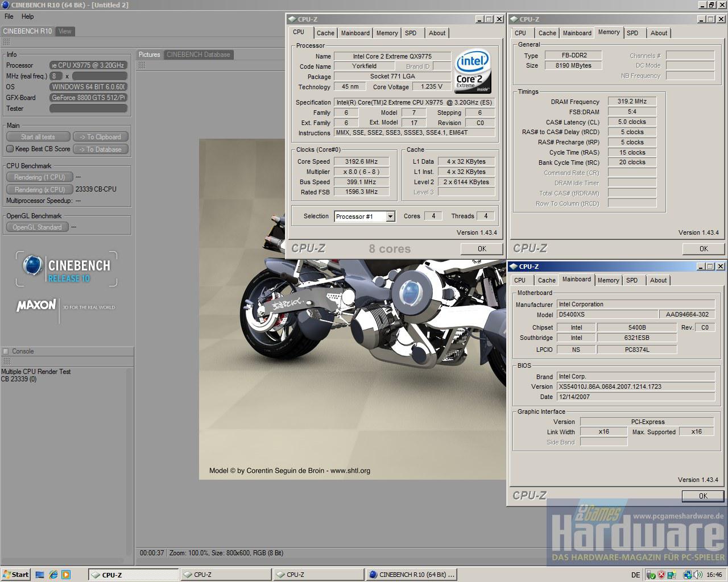728x582 pixels.
Task: Click the Processor name field in Info
Action: coord(88,65)
